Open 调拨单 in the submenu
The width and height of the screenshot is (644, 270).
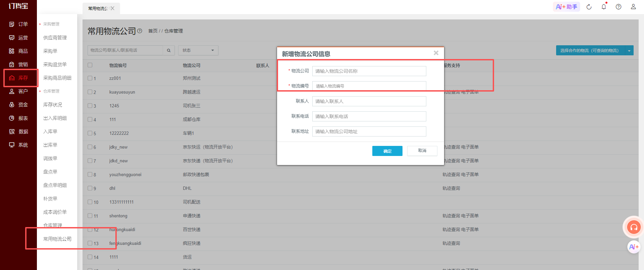click(50, 158)
